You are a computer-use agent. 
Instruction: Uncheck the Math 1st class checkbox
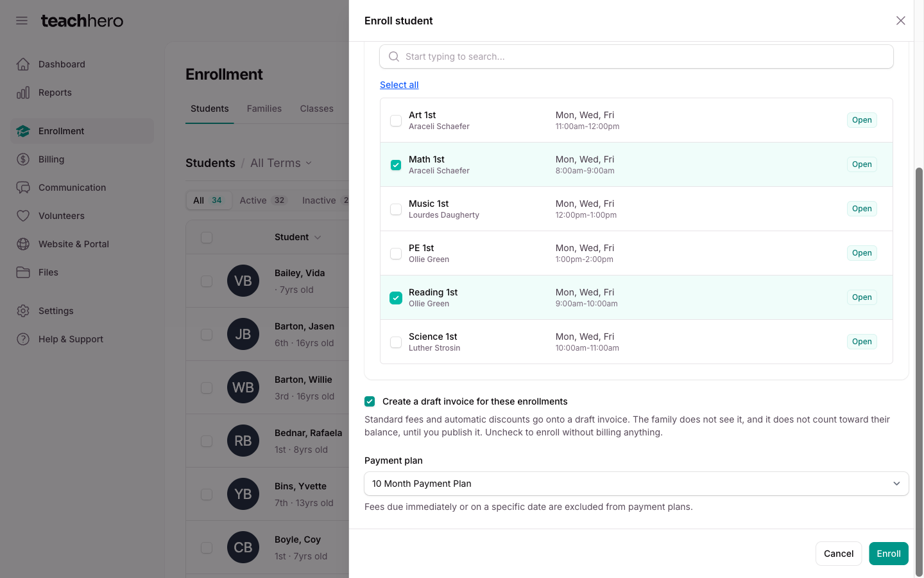396,165
